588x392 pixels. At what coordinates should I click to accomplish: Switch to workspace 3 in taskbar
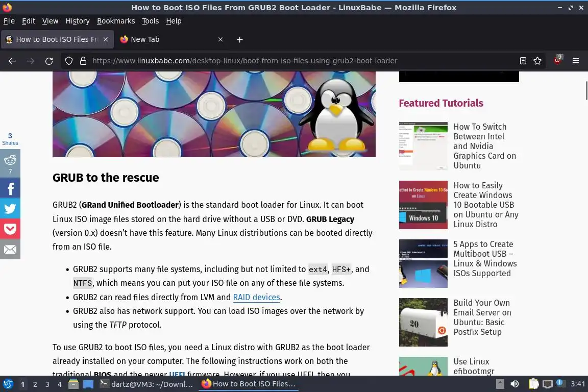click(x=47, y=384)
